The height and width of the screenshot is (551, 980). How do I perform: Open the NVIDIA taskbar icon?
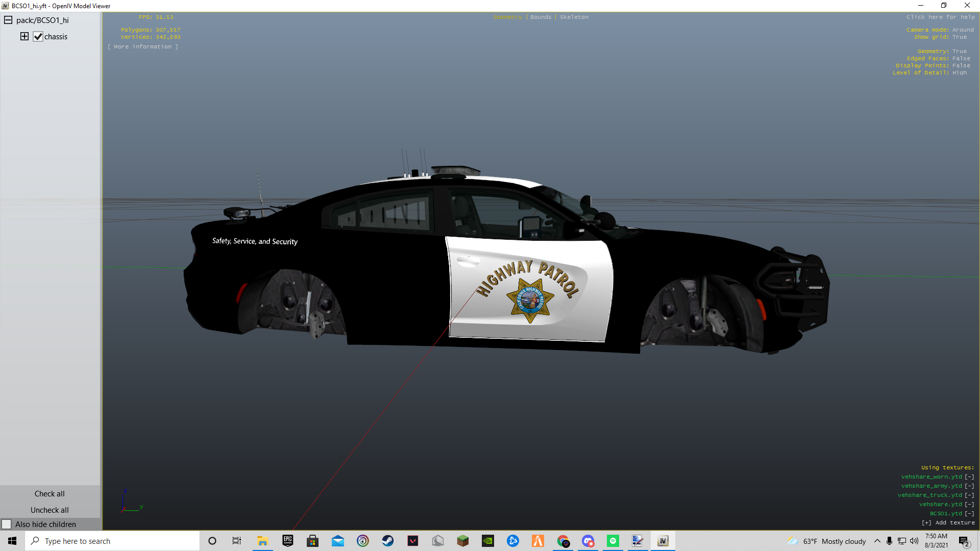(x=488, y=541)
